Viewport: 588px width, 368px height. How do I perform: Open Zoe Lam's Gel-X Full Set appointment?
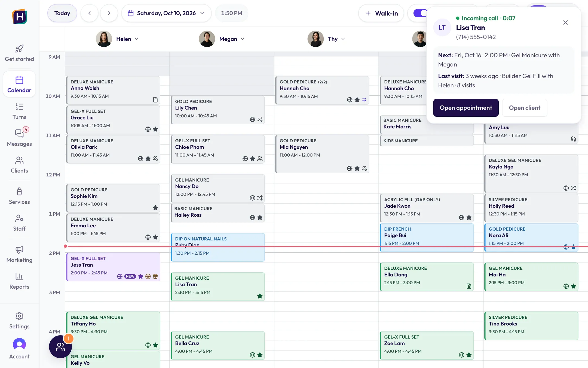point(427,345)
